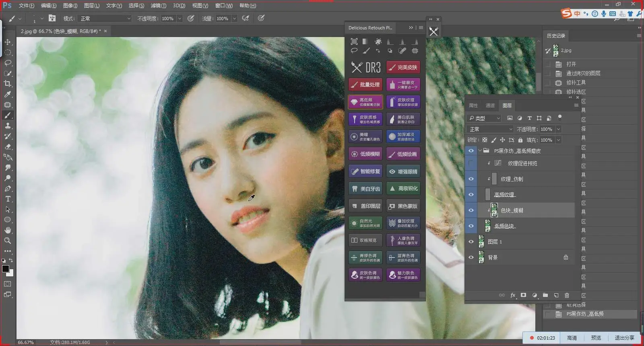The width and height of the screenshot is (644, 346).
Task: Hide the 图层 1 layer
Action: click(471, 241)
